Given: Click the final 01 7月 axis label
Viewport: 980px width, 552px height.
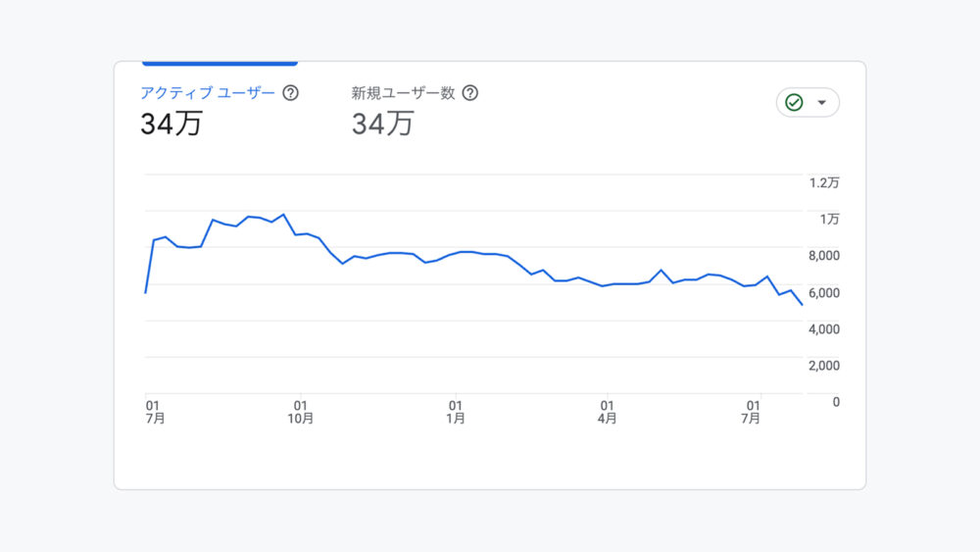Looking at the screenshot, I should [752, 412].
